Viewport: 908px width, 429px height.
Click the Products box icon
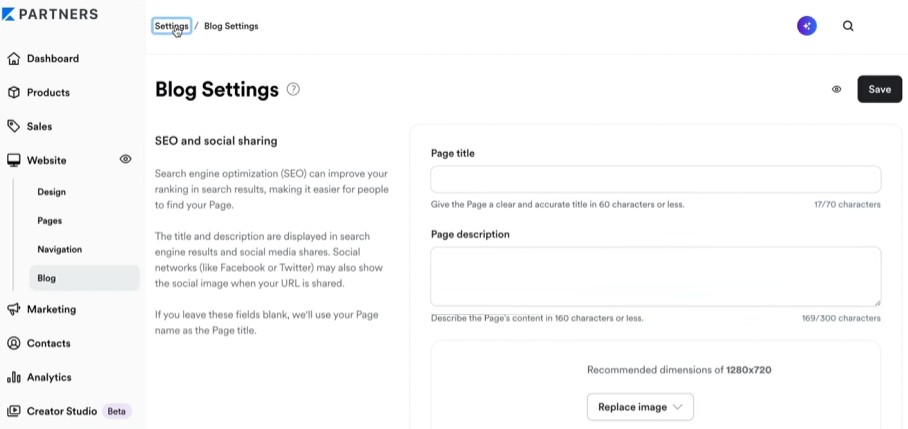point(13,93)
